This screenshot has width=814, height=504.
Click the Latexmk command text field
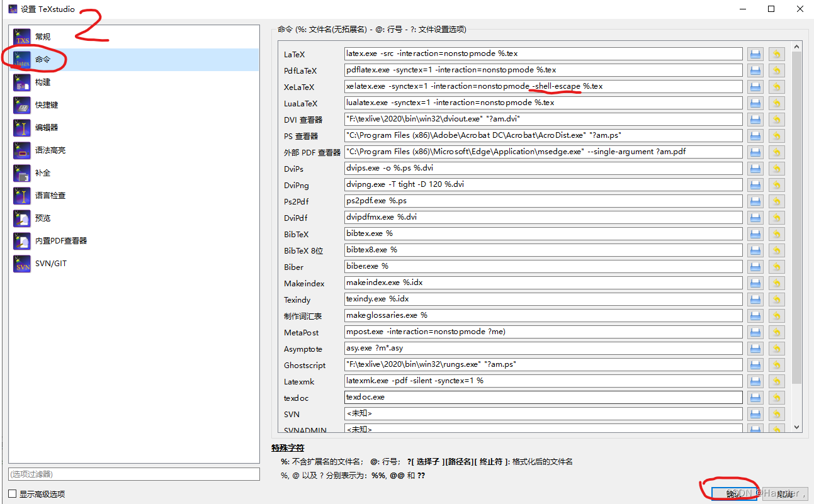click(543, 381)
